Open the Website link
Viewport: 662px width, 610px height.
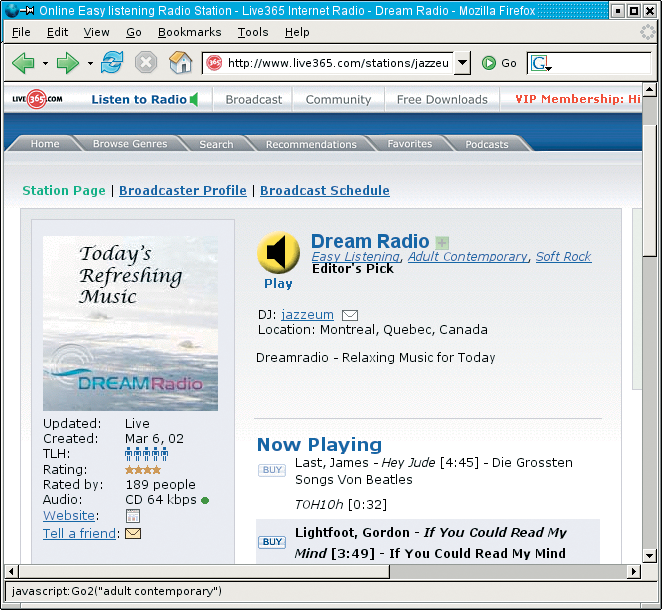[69, 516]
